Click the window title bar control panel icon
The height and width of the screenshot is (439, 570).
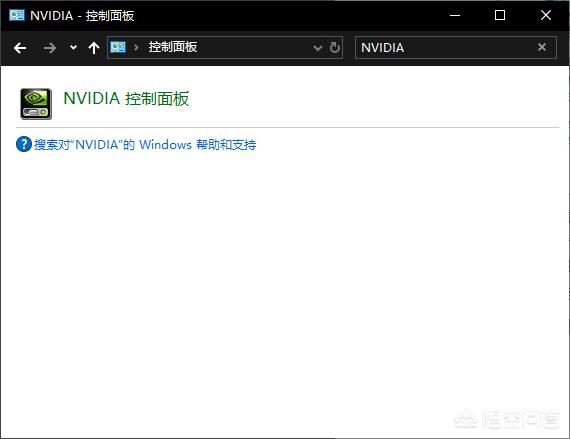(17, 15)
